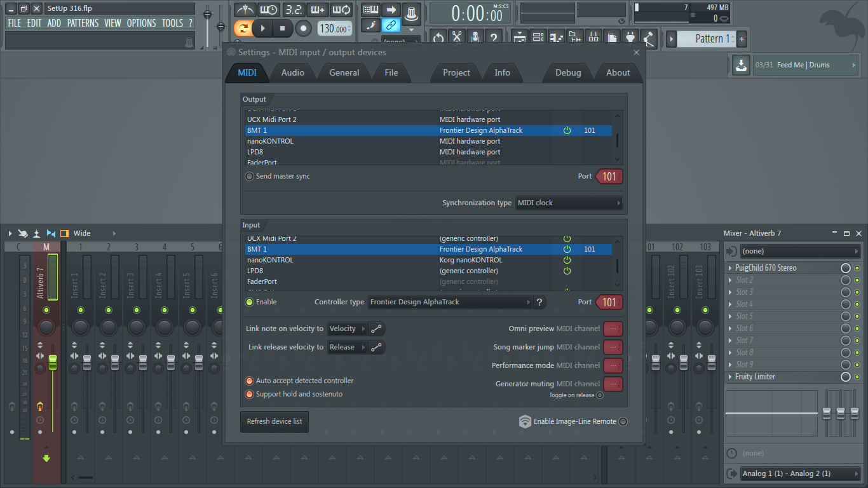The height and width of the screenshot is (488, 868).
Task: Toggle the 3.2. countdown before recording
Action: [x=294, y=10]
